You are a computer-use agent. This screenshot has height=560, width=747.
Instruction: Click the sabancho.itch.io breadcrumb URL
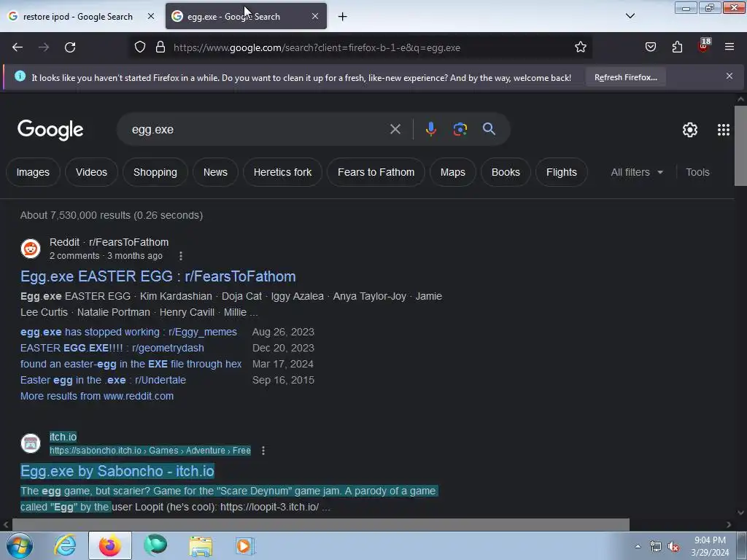150,451
